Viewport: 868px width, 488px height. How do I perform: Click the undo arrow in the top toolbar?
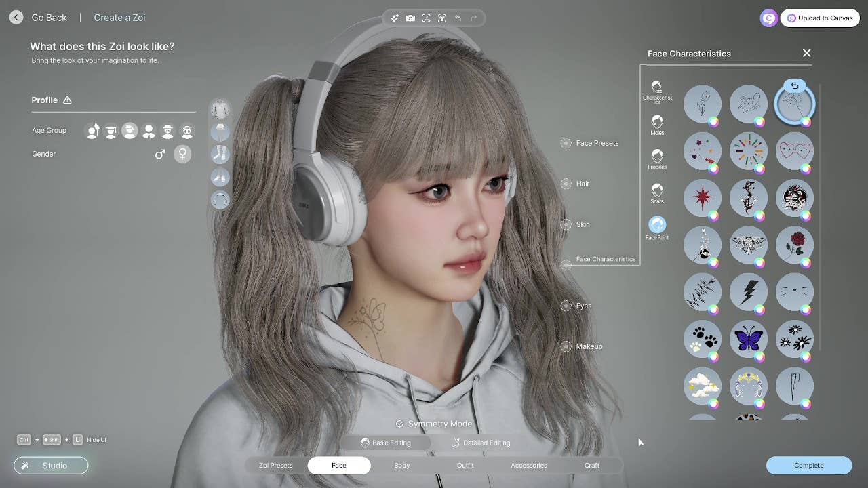(x=458, y=18)
